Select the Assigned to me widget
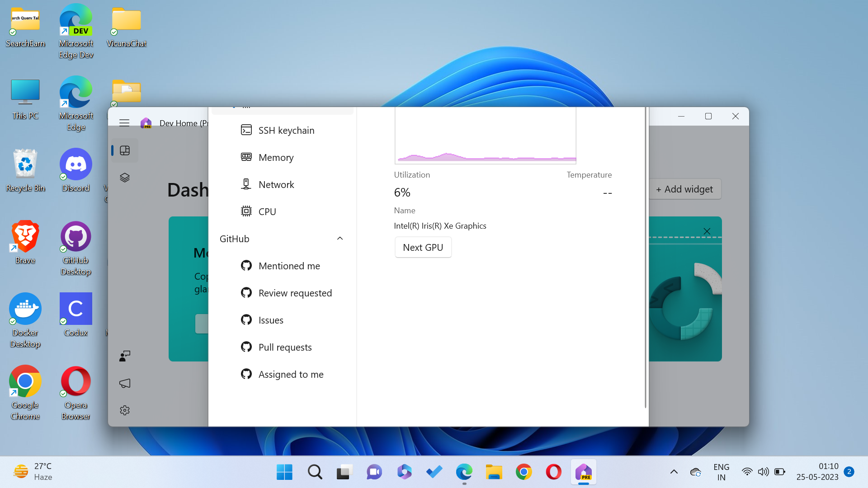This screenshot has width=868, height=488. coord(291,374)
